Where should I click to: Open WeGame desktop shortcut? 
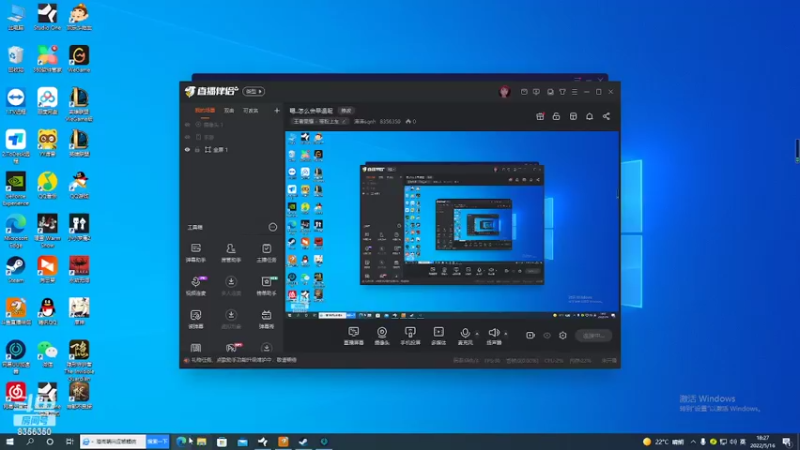[x=79, y=59]
